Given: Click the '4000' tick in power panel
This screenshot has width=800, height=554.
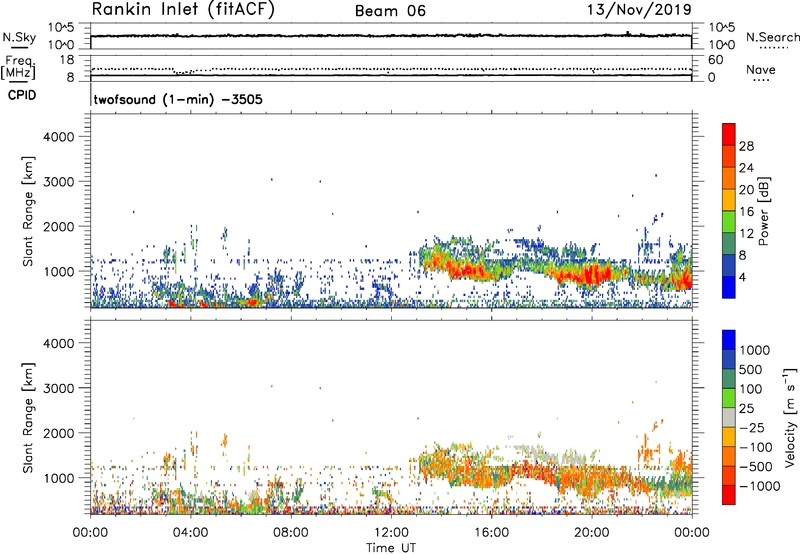Looking at the screenshot, I should (58, 137).
